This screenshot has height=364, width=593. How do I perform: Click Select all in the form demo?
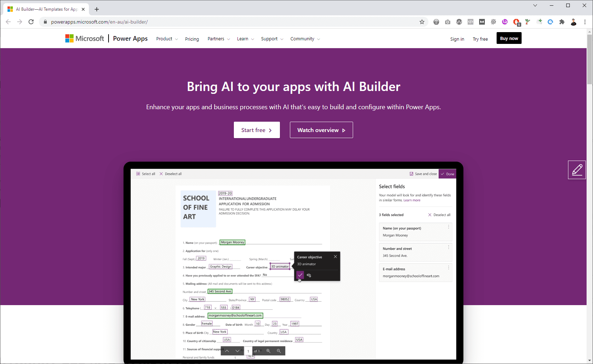(146, 174)
